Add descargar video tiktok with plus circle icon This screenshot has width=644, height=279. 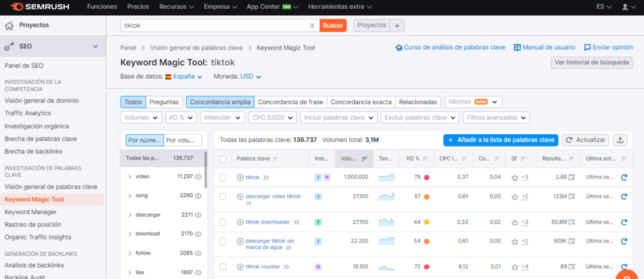pos(240,196)
